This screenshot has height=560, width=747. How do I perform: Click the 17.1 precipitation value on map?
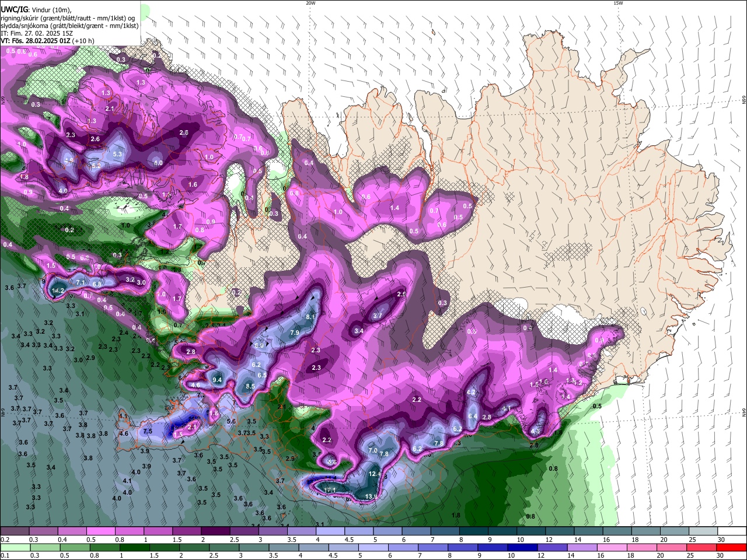[330, 490]
